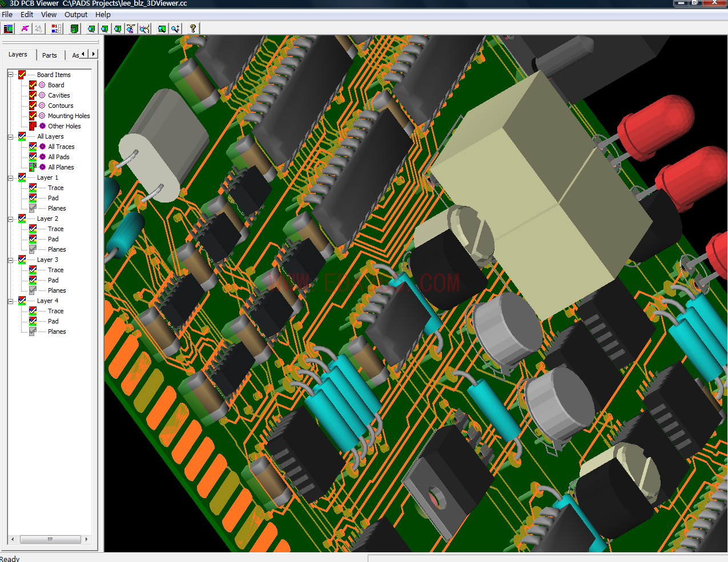
Task: Collapse the Layer 3 tree node
Action: click(10, 260)
